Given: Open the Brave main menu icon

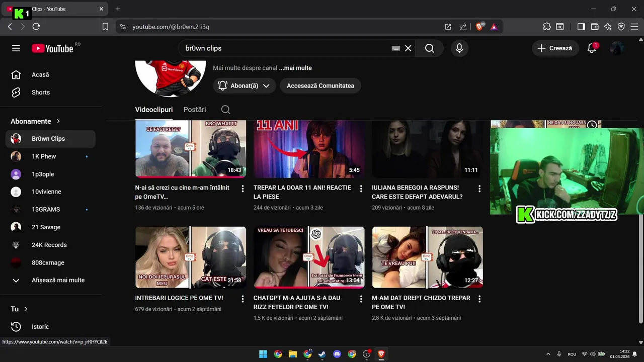Looking at the screenshot, I should pyautogui.click(x=634, y=27).
